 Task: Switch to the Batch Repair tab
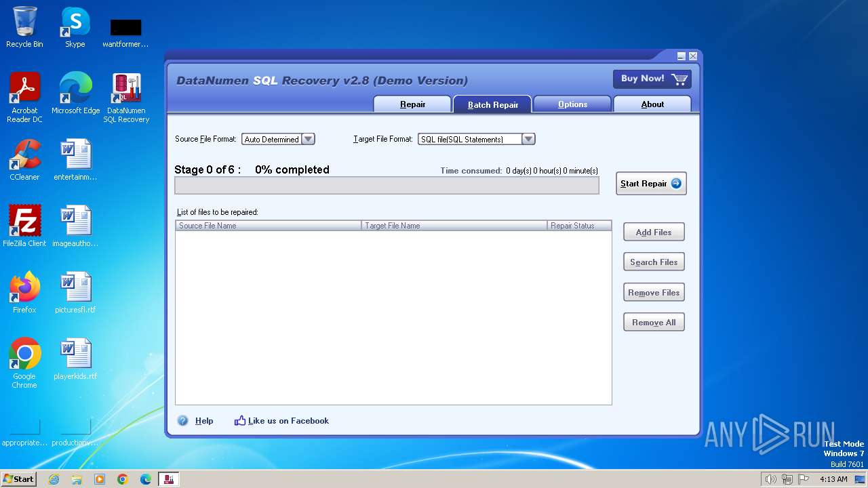tap(493, 104)
